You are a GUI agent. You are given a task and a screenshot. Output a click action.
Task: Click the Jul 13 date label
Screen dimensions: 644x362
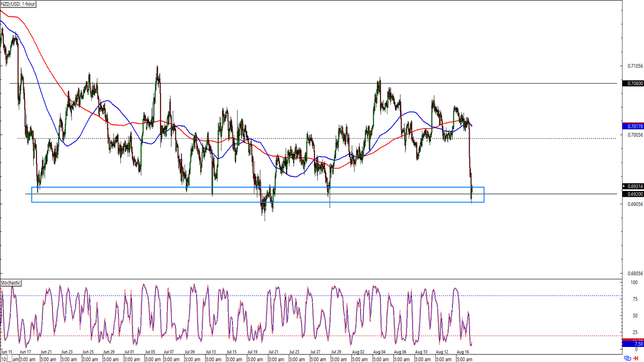[212, 352]
